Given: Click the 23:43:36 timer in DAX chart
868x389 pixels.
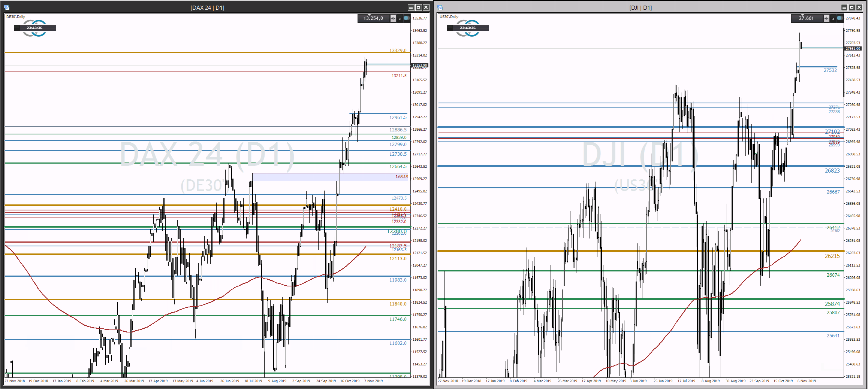Looking at the screenshot, I should click(34, 28).
